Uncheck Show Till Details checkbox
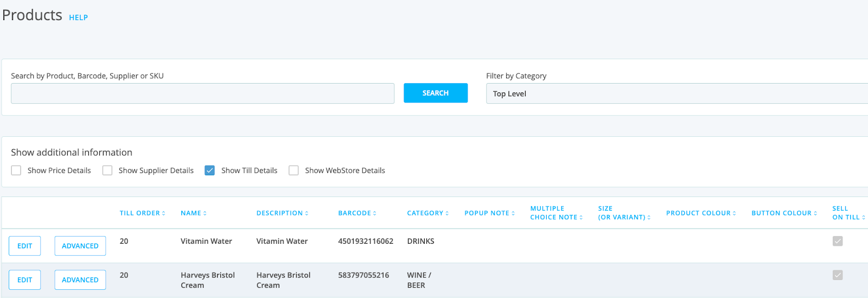 pyautogui.click(x=210, y=170)
